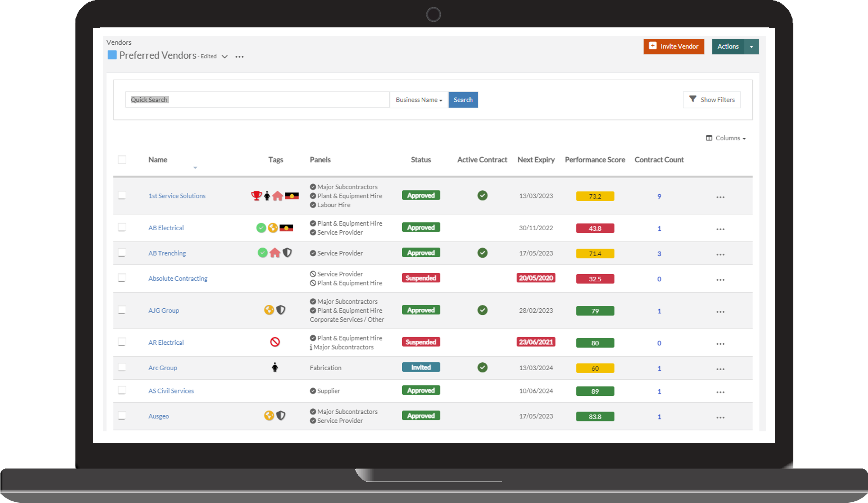
Task: Open the Business Name search field dropdown
Action: coord(419,100)
